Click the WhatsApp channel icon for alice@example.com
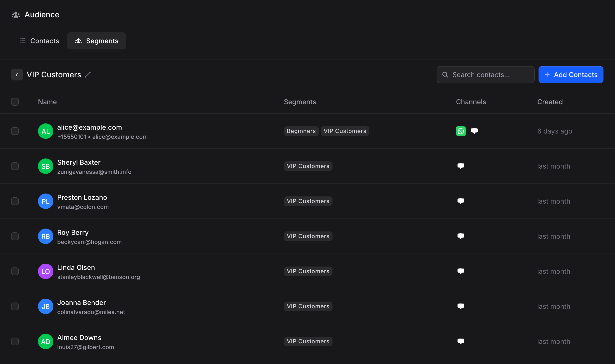The width and height of the screenshot is (615, 364). coord(461,131)
